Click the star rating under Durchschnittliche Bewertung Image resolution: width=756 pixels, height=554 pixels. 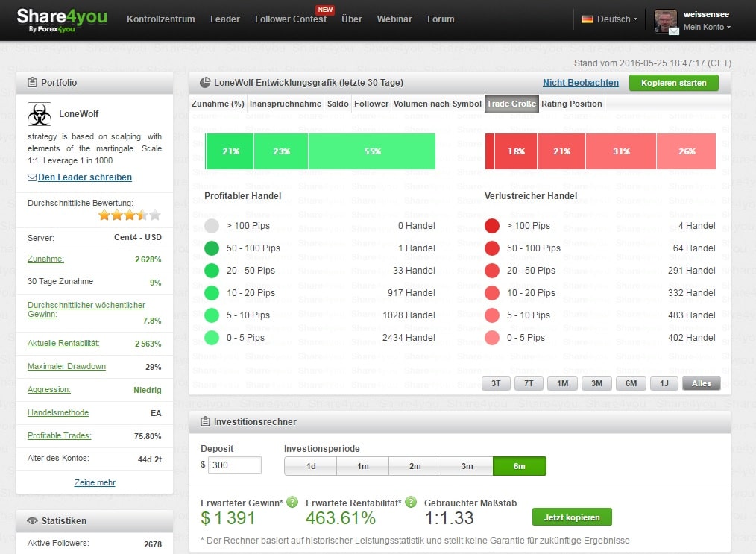[x=130, y=215]
